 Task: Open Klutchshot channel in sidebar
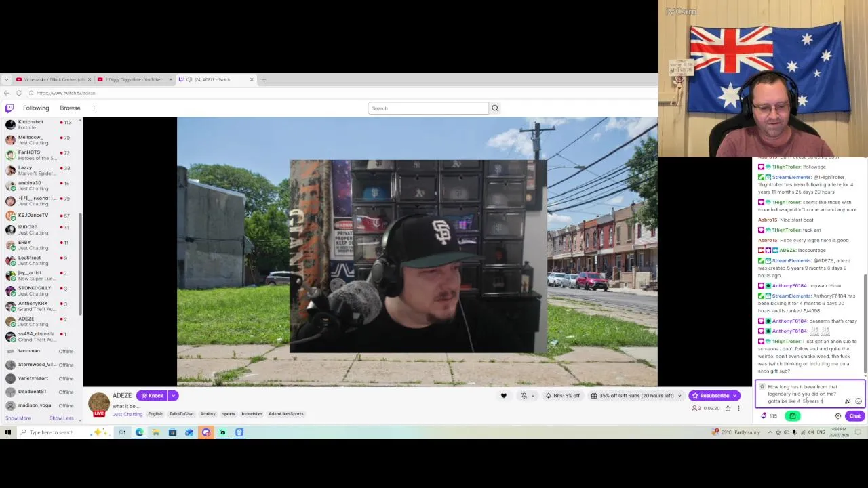pyautogui.click(x=40, y=124)
